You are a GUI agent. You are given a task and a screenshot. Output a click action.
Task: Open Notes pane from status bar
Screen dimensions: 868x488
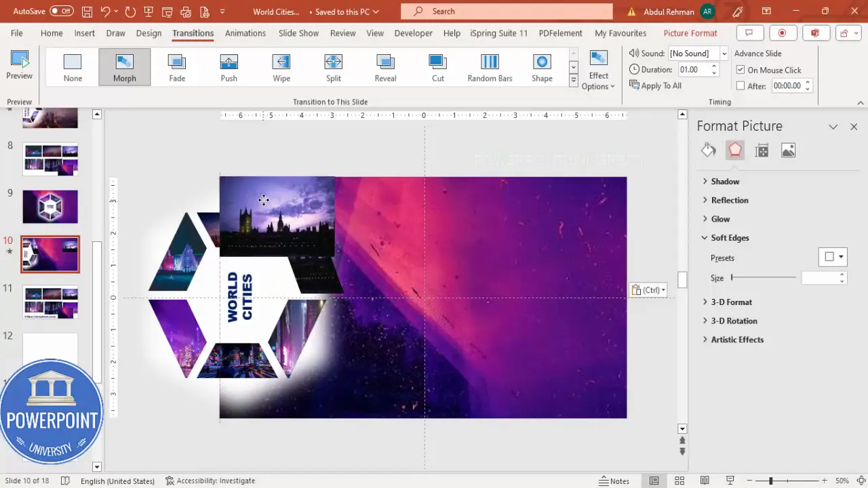(x=614, y=481)
